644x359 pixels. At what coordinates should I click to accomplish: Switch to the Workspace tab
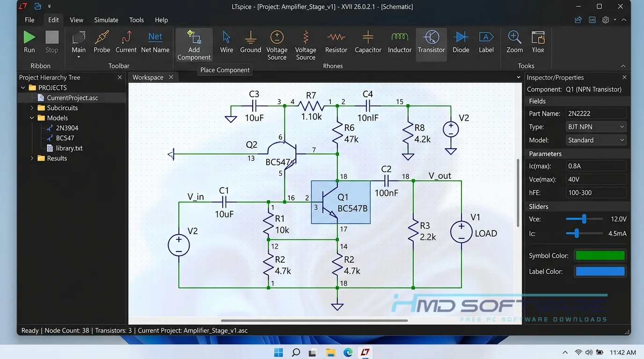pos(148,77)
